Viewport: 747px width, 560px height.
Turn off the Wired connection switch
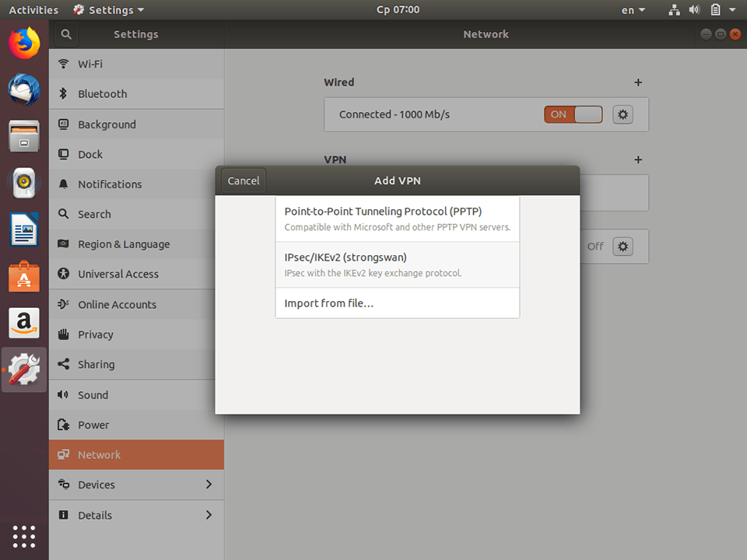coord(573,114)
